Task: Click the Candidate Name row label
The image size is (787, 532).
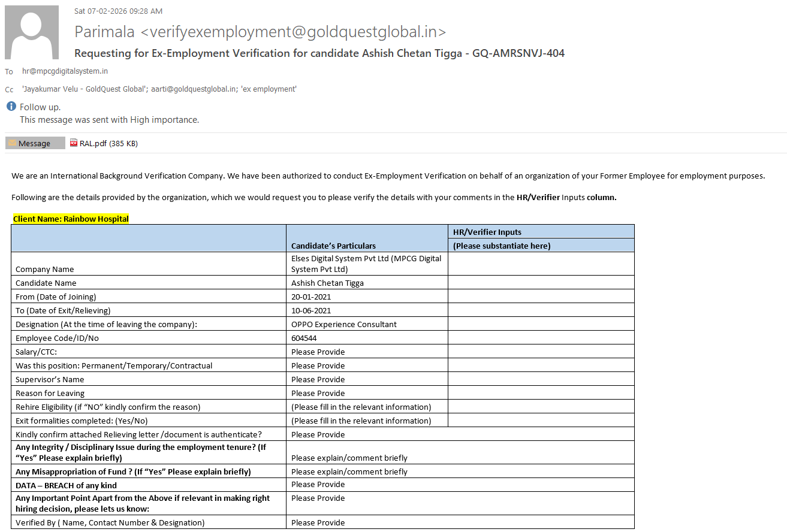Action: (46, 283)
